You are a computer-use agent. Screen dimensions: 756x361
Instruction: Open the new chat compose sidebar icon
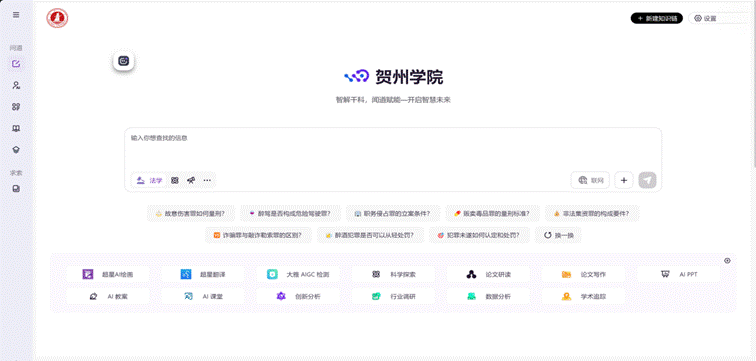coord(16,64)
